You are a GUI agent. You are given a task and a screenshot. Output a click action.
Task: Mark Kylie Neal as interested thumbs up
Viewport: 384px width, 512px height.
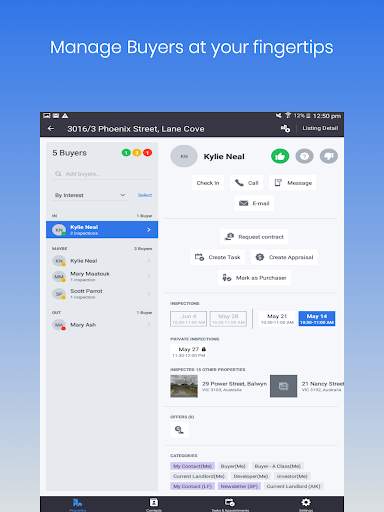[x=280, y=156]
